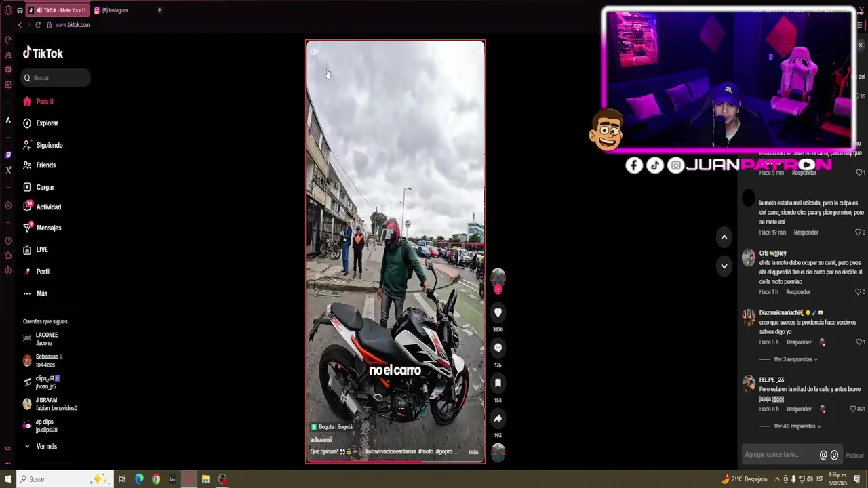Expand Ver más followed accounts
Viewport: 868px width, 488px height.
(x=41, y=447)
